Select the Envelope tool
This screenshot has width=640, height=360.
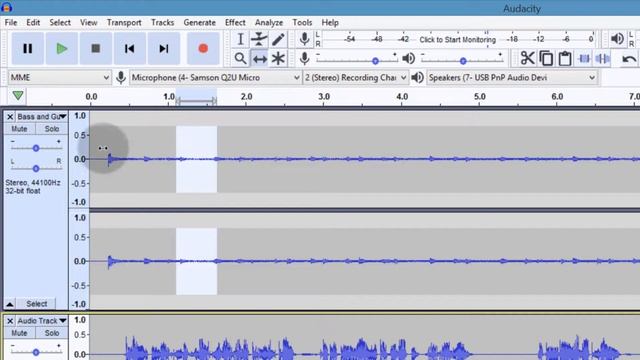[x=259, y=39]
